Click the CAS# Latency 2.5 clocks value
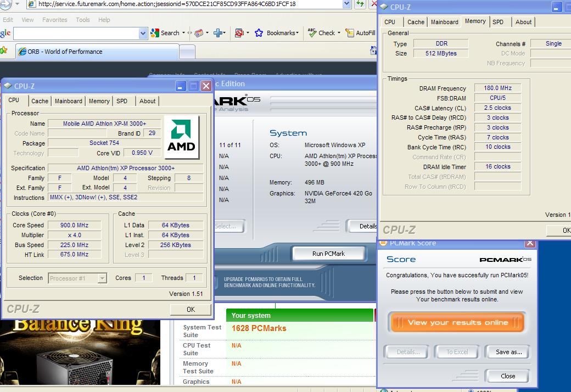Image resolution: width=571 pixels, height=392 pixels. pos(497,108)
